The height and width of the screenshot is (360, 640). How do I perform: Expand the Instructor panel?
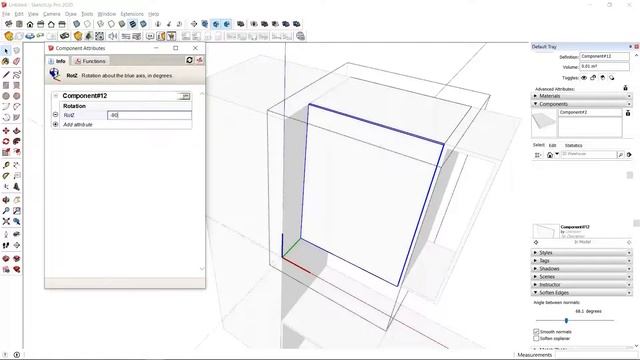click(582, 284)
